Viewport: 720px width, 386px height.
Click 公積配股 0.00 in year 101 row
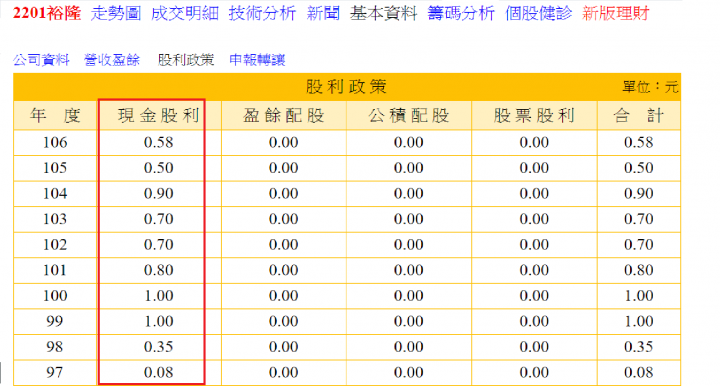point(409,270)
